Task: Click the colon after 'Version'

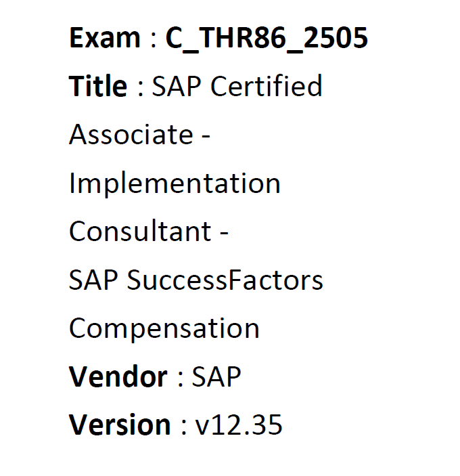Action: click(x=183, y=427)
